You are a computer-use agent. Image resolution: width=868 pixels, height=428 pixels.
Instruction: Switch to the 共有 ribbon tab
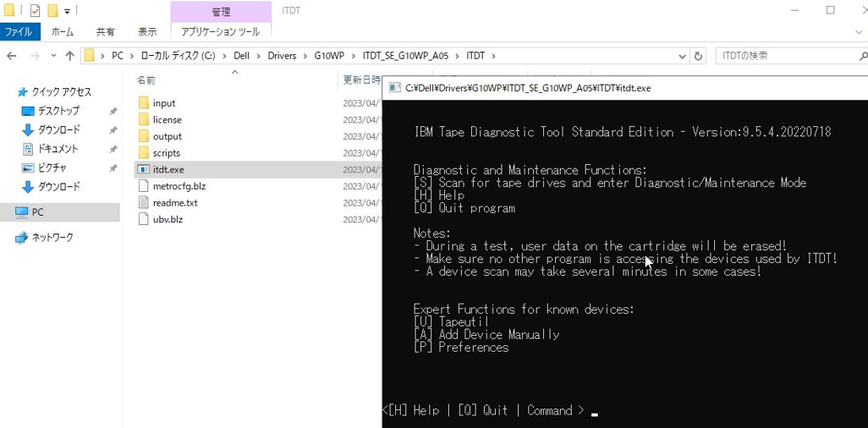pos(105,31)
